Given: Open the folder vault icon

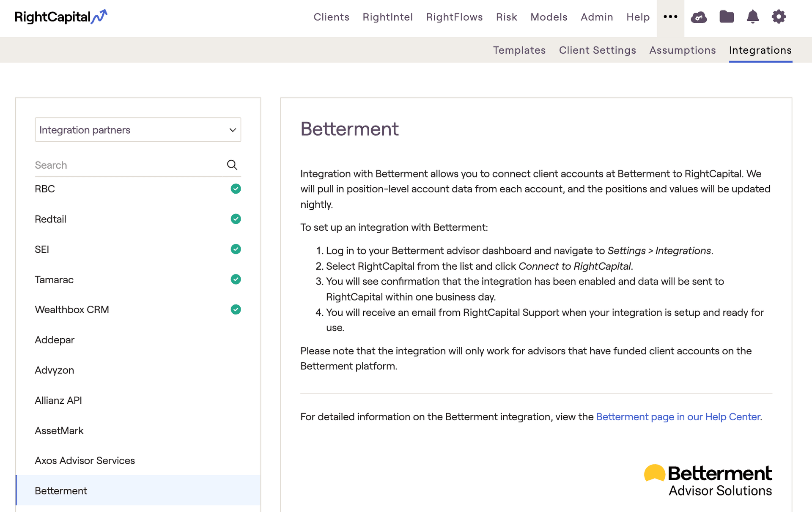Looking at the screenshot, I should pos(726,17).
